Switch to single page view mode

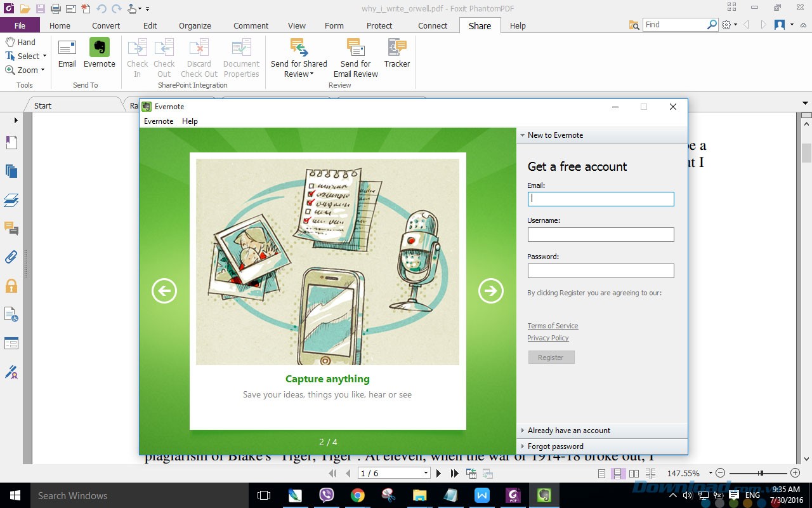(601, 472)
